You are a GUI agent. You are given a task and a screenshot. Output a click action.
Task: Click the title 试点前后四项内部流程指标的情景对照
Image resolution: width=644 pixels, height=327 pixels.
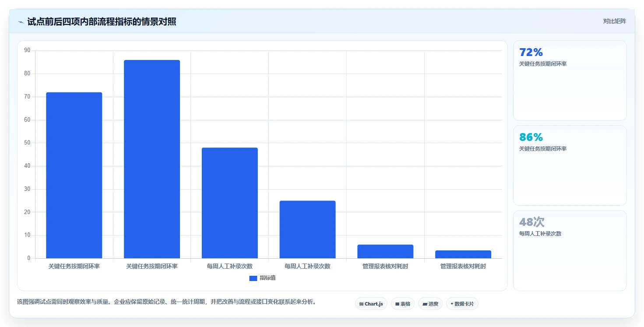[102, 21]
